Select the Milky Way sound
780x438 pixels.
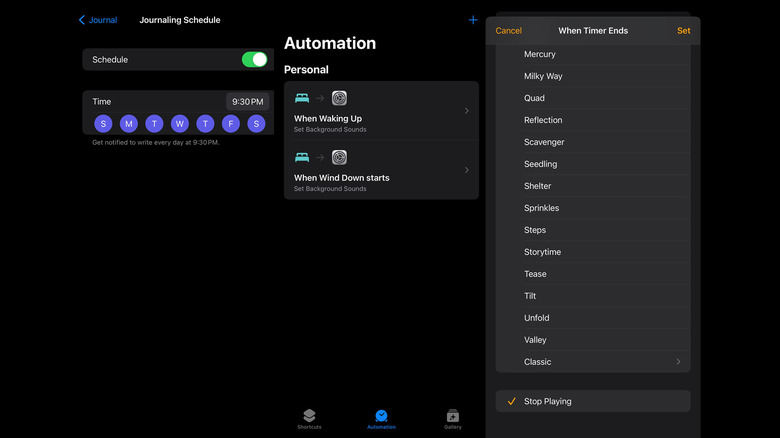pyautogui.click(x=593, y=76)
